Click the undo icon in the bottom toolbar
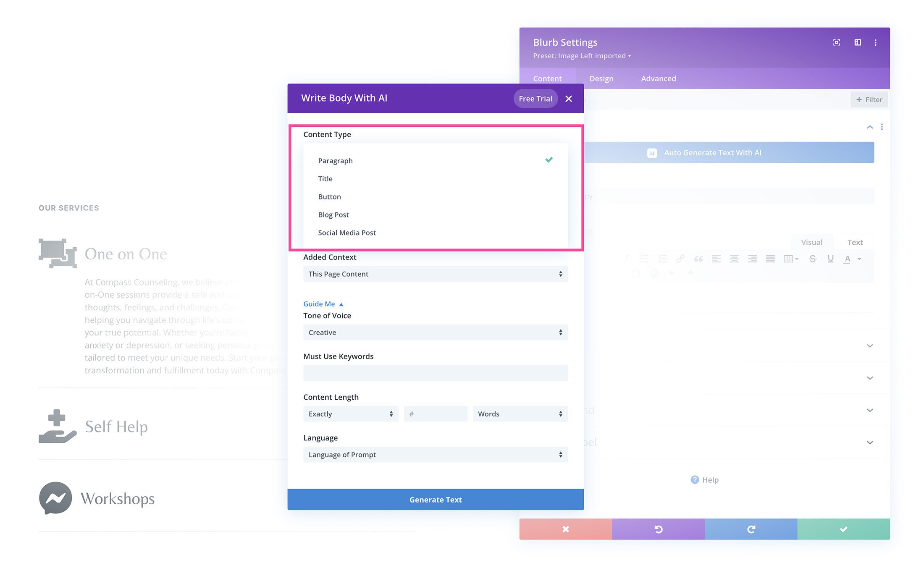This screenshot has height=581, width=924. click(x=659, y=528)
